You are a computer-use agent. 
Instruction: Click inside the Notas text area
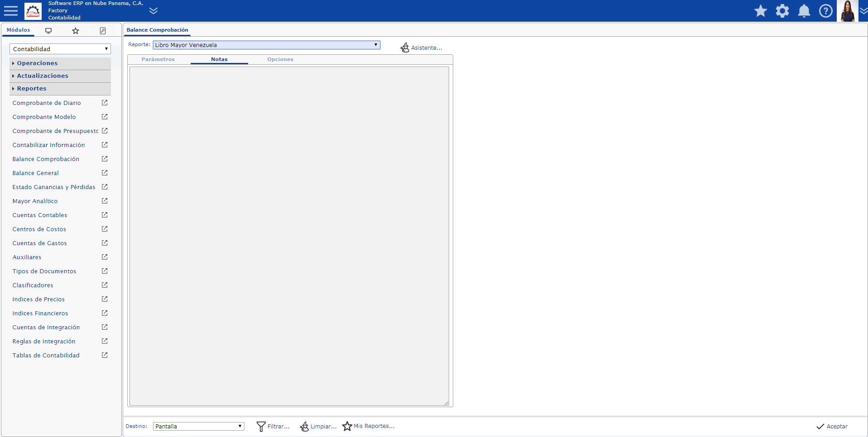point(289,236)
